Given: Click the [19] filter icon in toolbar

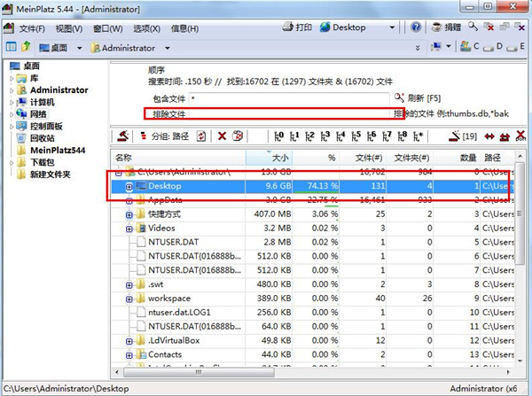Looking at the screenshot, I should click(453, 136).
